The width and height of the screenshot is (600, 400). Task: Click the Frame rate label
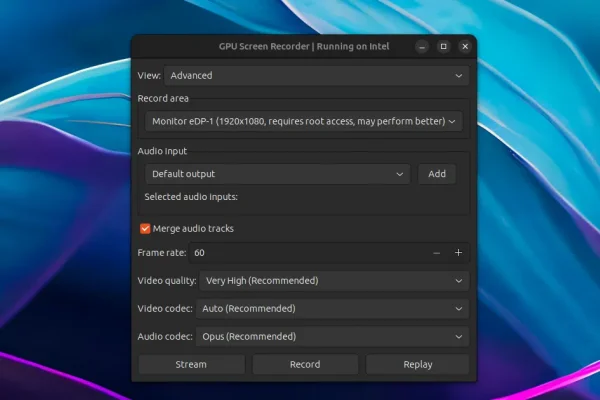[x=162, y=253]
